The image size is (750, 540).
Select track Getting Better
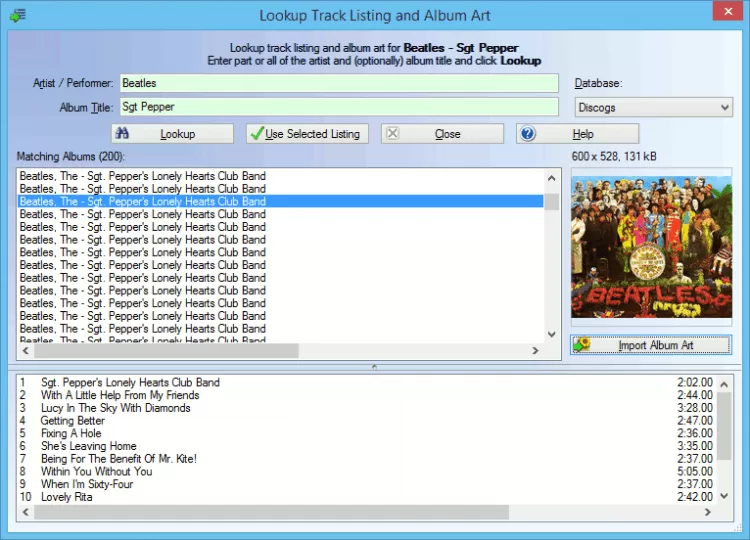click(367, 421)
